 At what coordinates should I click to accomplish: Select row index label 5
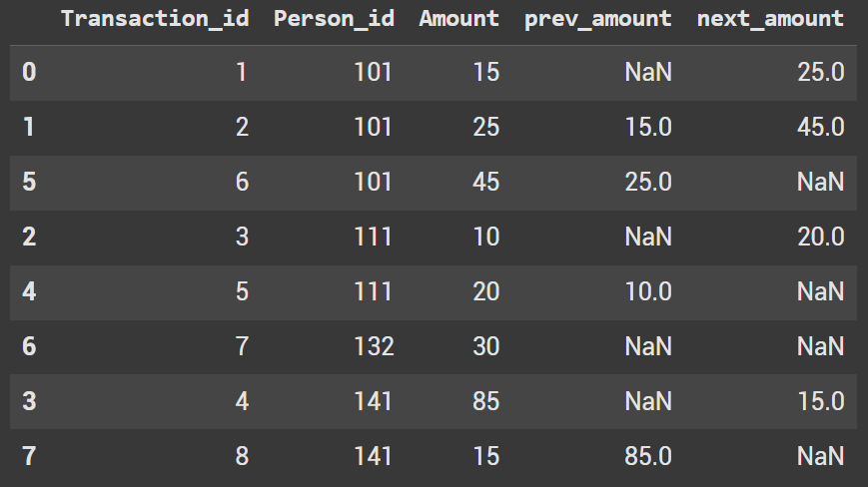[27, 182]
